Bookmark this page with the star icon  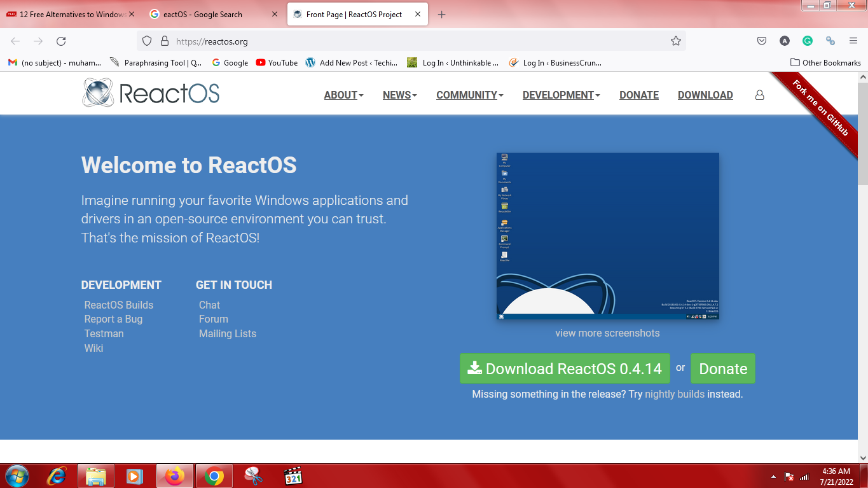pos(675,41)
